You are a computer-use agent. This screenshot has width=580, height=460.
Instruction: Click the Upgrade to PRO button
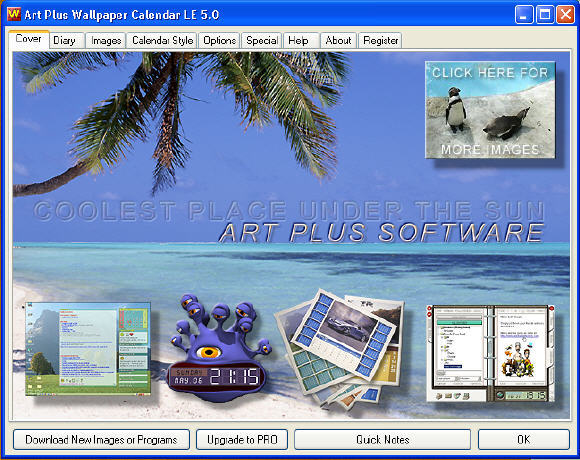[x=242, y=440]
